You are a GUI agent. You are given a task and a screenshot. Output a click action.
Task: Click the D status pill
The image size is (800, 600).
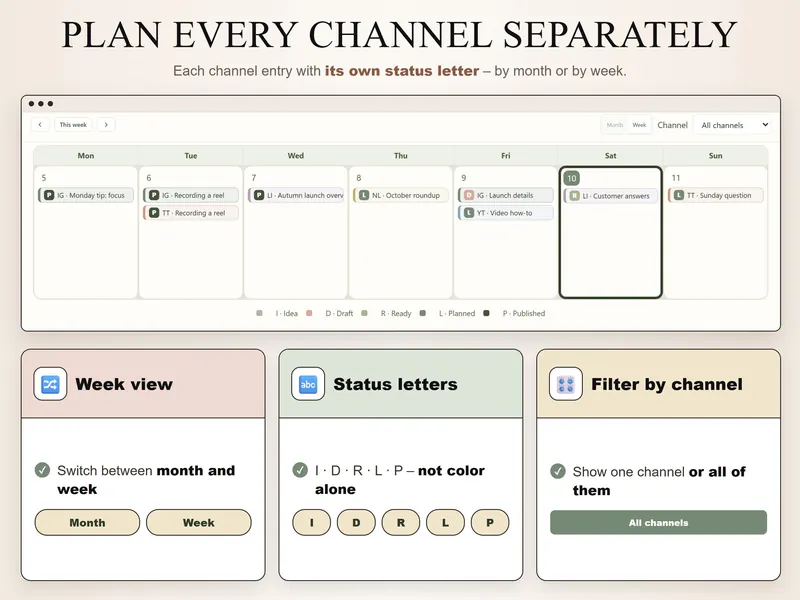(356, 522)
